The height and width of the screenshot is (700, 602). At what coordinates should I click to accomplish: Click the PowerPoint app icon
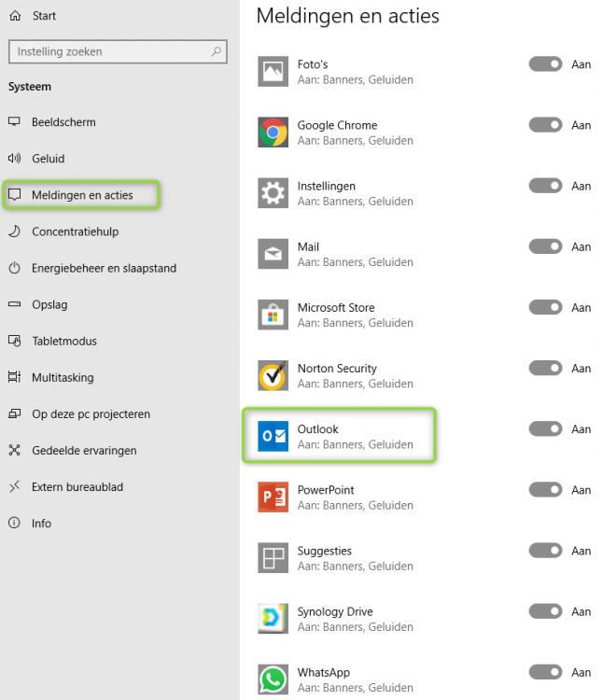pyautogui.click(x=273, y=497)
